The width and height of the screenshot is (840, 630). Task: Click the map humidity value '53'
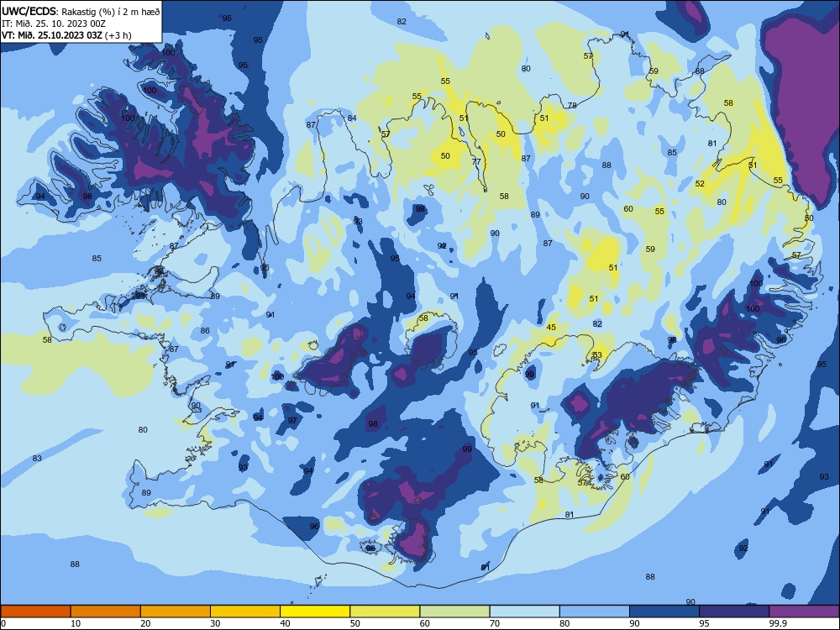tap(597, 355)
